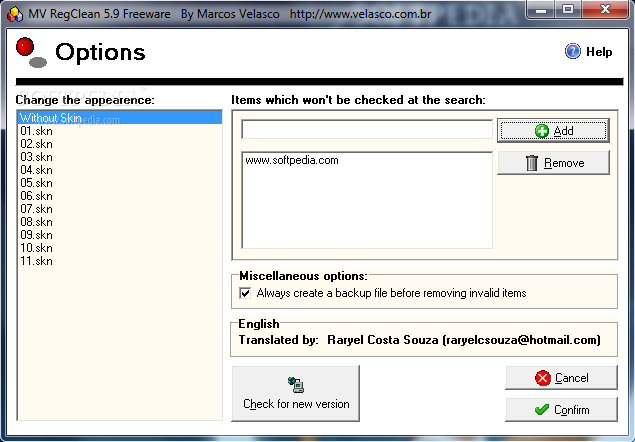This screenshot has width=635, height=442.
Task: Click the Help label text
Action: point(599,52)
